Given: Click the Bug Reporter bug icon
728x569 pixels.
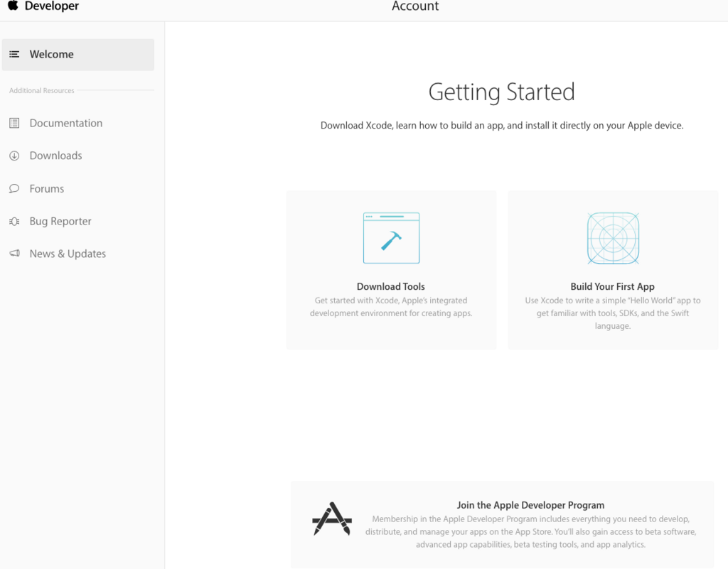Looking at the screenshot, I should [14, 221].
